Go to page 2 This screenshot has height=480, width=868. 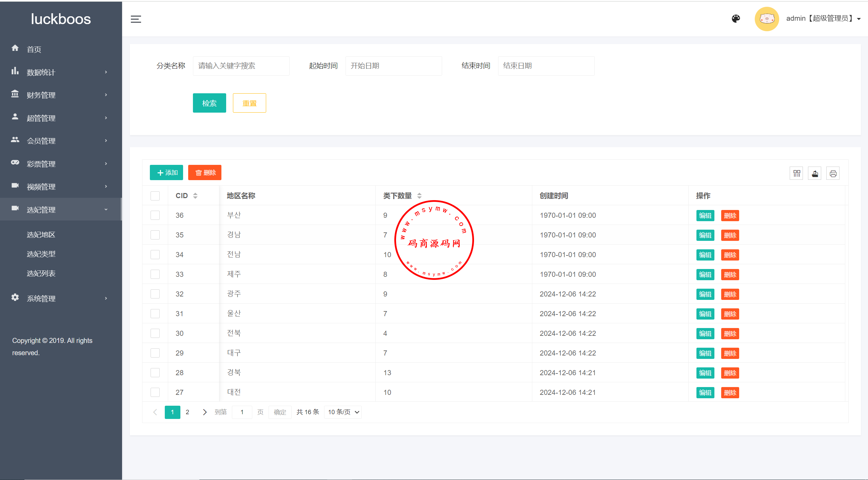click(188, 412)
